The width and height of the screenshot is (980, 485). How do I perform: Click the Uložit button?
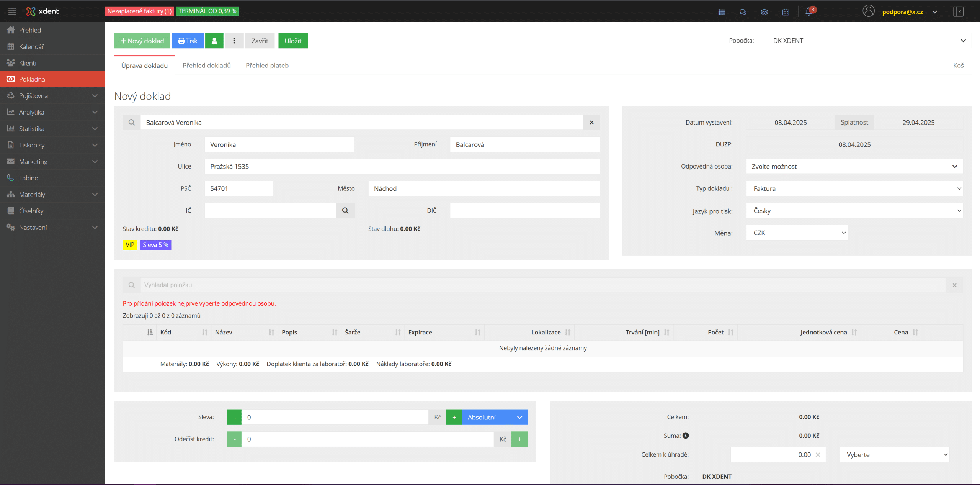coord(293,41)
